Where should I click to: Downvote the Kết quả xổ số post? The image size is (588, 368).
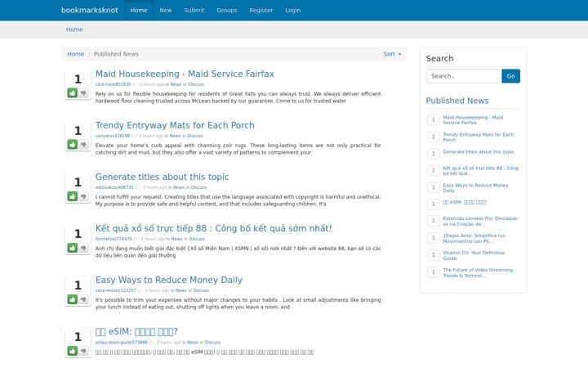(x=83, y=248)
